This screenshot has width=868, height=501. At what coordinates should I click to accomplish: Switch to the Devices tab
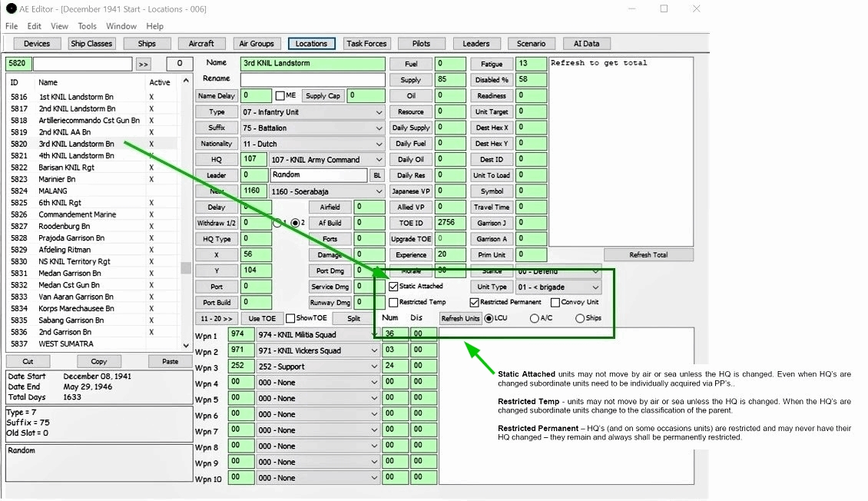(37, 44)
